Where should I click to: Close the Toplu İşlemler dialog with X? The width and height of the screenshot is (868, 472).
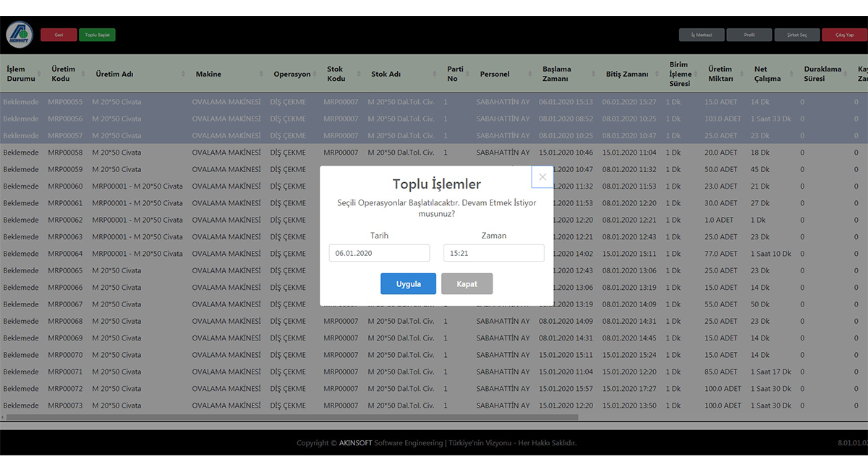[x=542, y=177]
